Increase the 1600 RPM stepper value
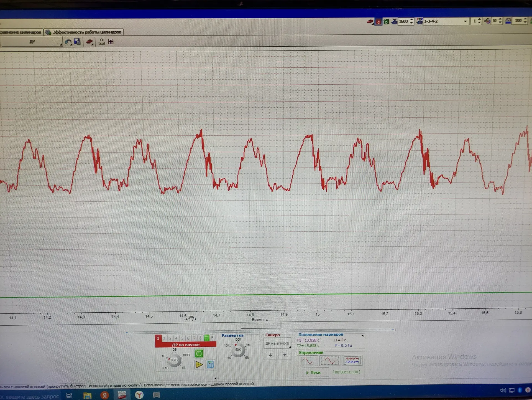The width and height of the screenshot is (532, 400). [411, 20]
